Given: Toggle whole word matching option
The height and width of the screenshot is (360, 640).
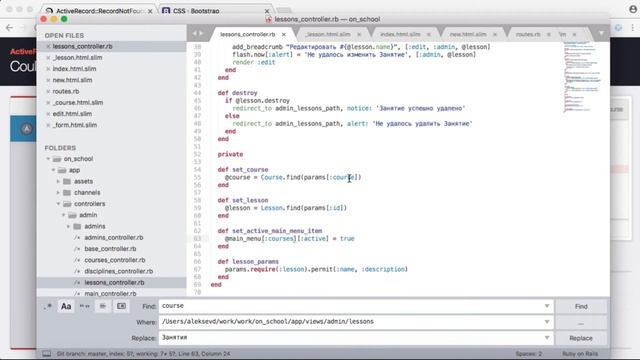Looking at the screenshot, I should tap(84, 306).
